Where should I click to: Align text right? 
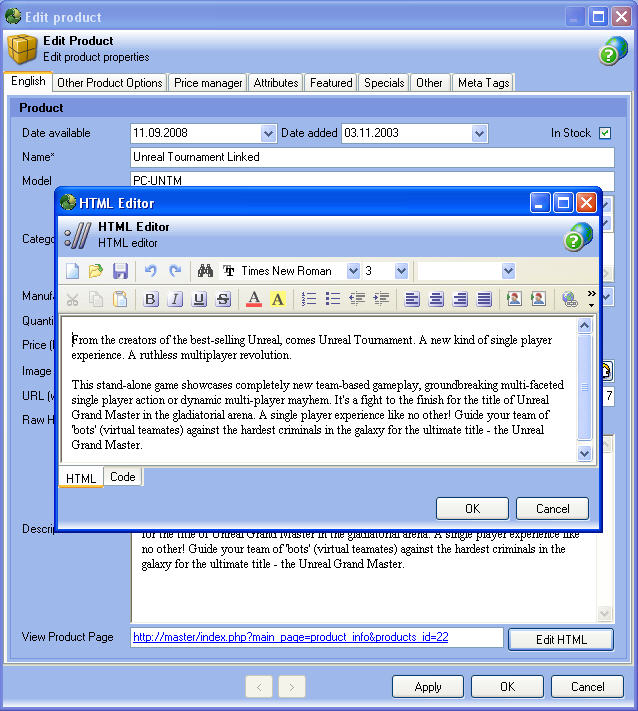(460, 299)
